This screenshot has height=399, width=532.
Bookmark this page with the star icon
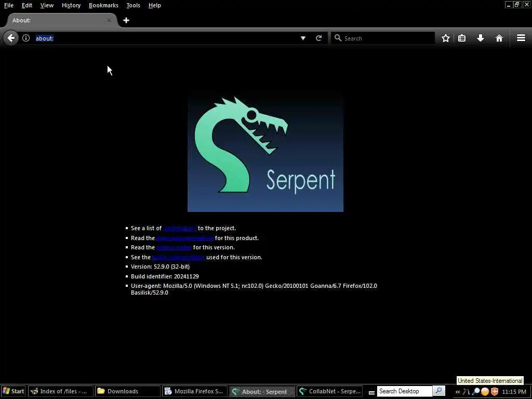(x=445, y=38)
